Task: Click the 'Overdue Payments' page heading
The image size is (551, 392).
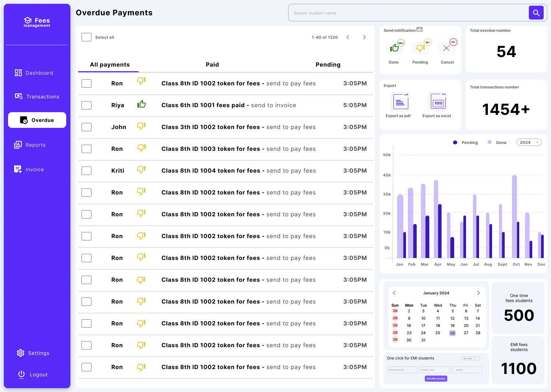Action: [114, 13]
